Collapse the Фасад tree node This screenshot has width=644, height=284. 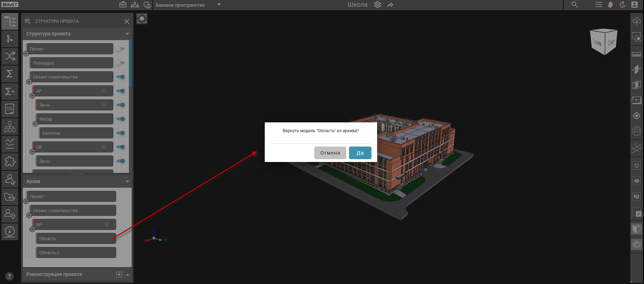click(x=35, y=124)
